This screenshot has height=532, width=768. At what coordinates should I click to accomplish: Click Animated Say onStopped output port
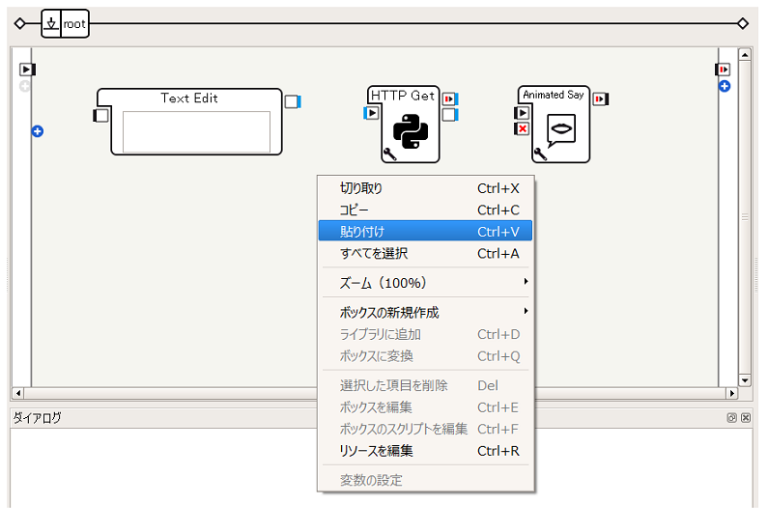(x=600, y=98)
